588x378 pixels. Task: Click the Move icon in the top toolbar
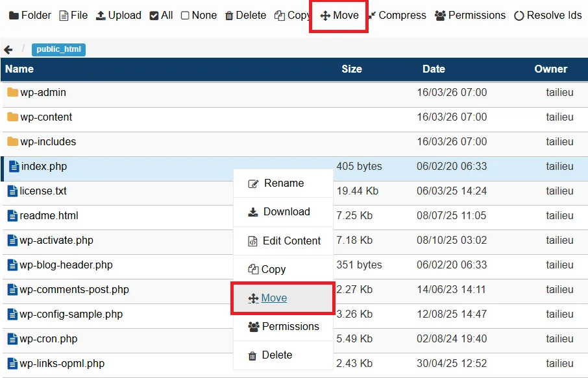click(x=338, y=15)
